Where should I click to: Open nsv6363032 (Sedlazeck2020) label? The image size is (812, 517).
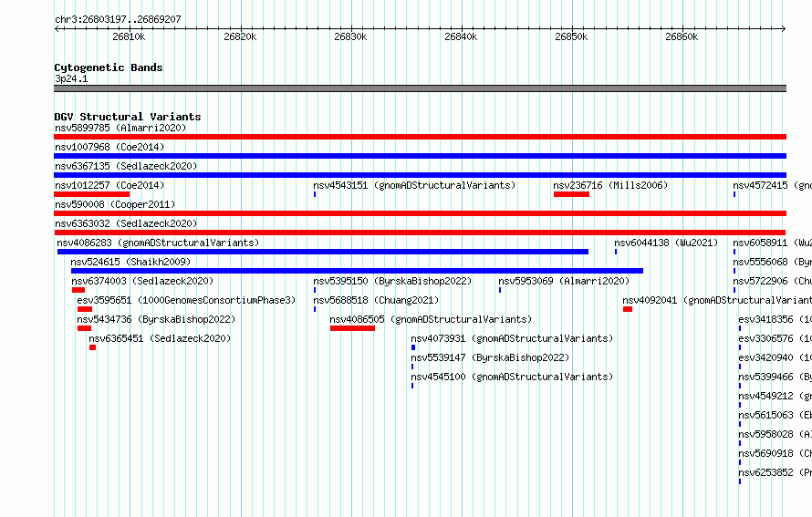[x=126, y=223]
